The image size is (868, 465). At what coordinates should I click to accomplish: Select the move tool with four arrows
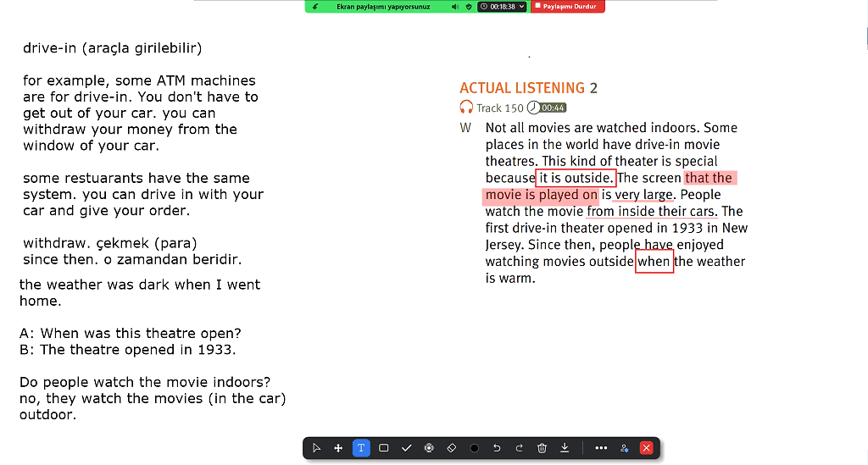[x=338, y=448]
